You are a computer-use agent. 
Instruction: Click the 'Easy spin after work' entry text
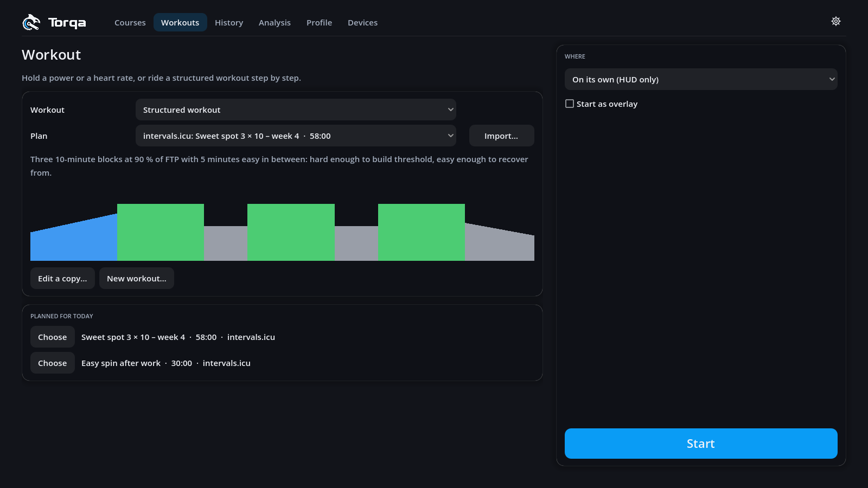coord(121,363)
